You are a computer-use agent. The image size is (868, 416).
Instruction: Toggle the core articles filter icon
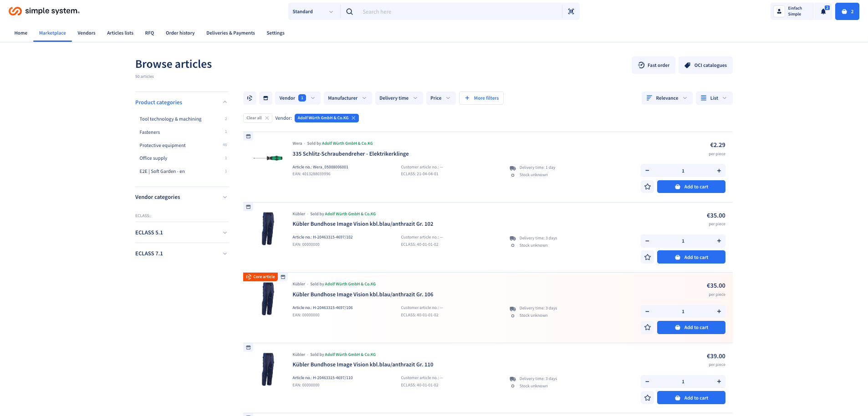point(250,98)
